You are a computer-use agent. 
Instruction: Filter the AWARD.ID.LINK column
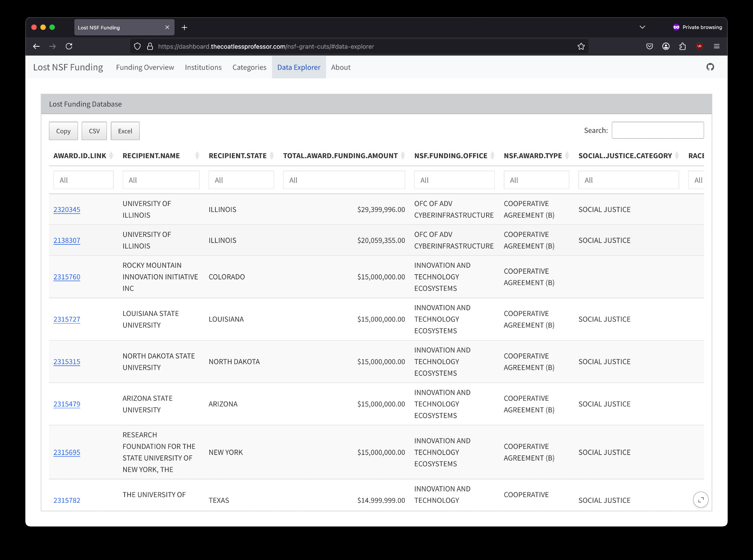point(83,180)
